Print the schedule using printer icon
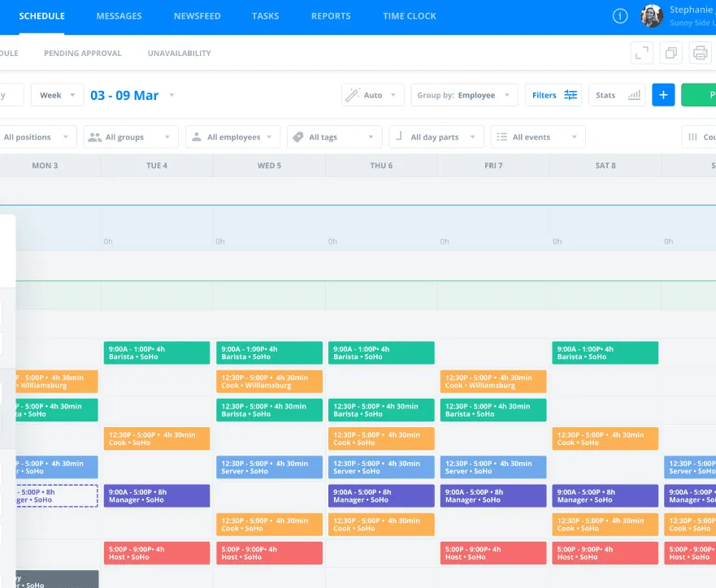This screenshot has width=716, height=588. (x=700, y=53)
